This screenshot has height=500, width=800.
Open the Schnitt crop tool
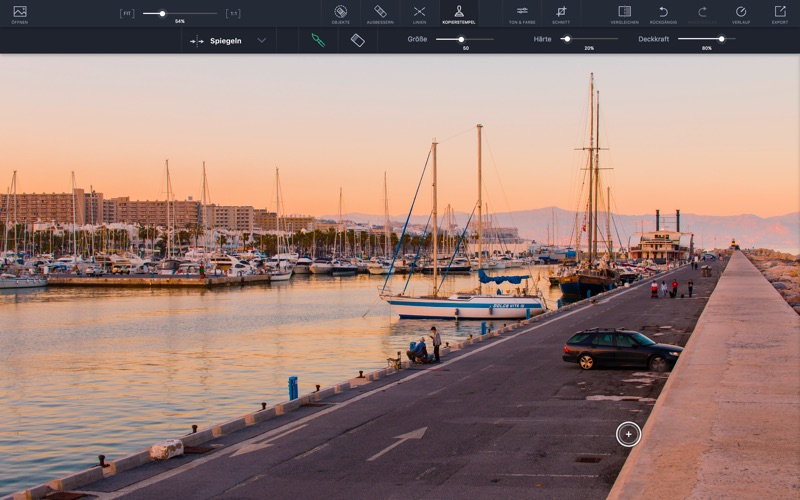tap(561, 14)
